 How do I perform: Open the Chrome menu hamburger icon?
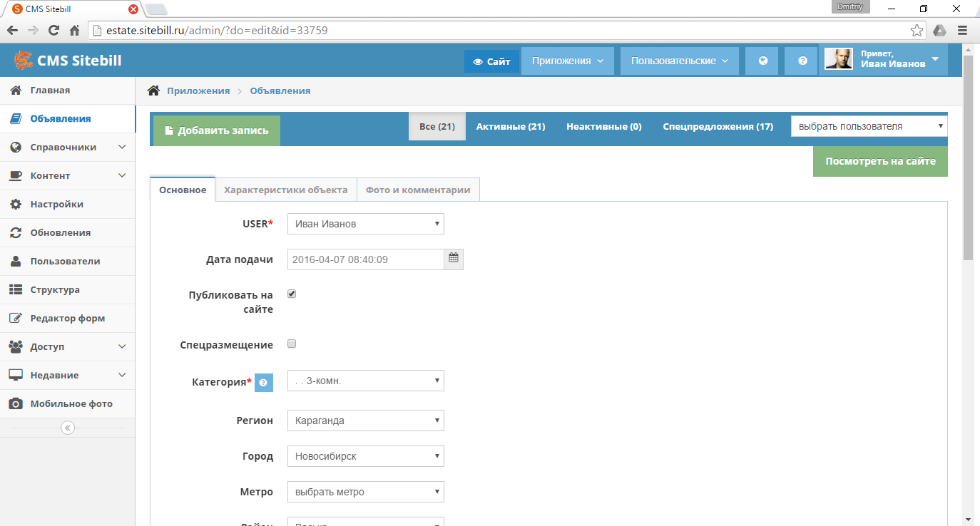[962, 31]
